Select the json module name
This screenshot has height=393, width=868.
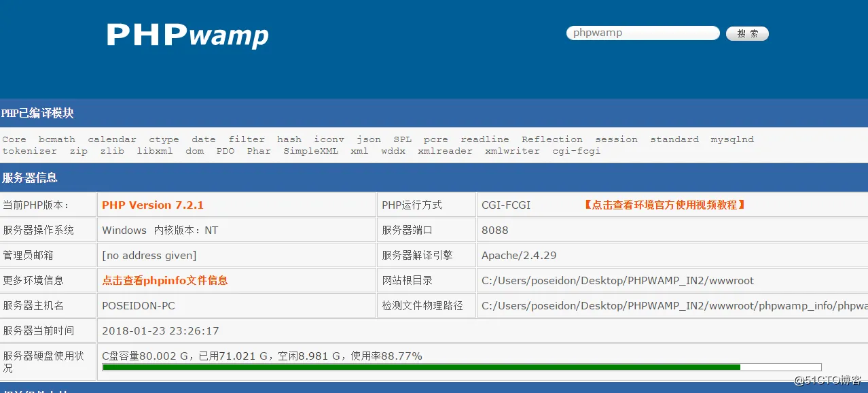click(369, 139)
